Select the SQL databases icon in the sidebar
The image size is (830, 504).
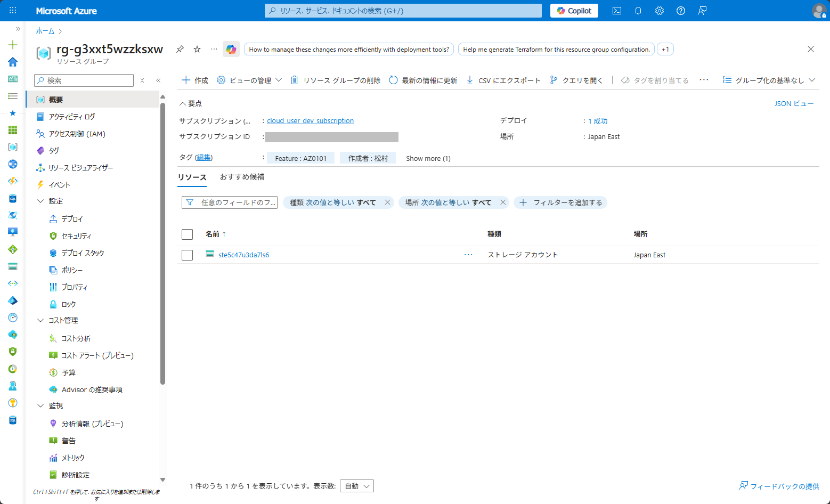click(x=12, y=198)
